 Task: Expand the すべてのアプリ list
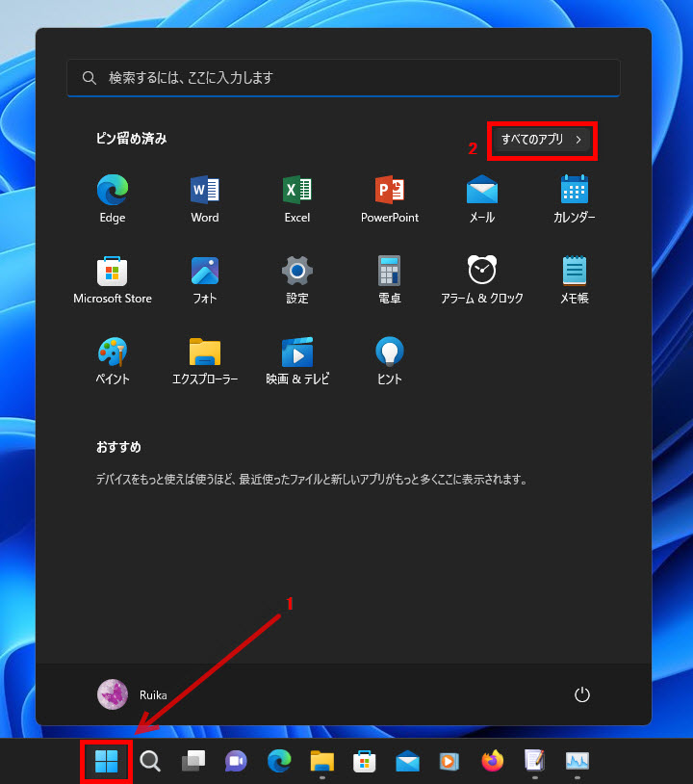coord(542,140)
